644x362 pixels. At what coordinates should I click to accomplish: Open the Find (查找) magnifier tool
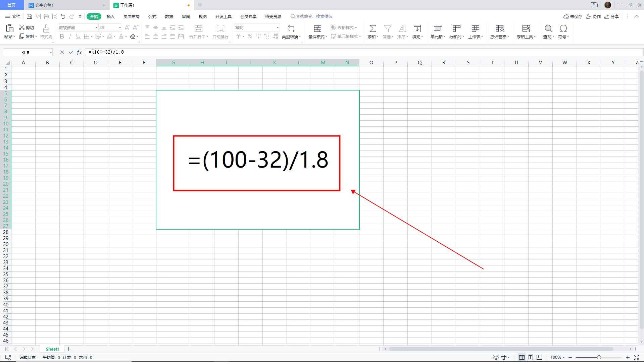pyautogui.click(x=548, y=29)
